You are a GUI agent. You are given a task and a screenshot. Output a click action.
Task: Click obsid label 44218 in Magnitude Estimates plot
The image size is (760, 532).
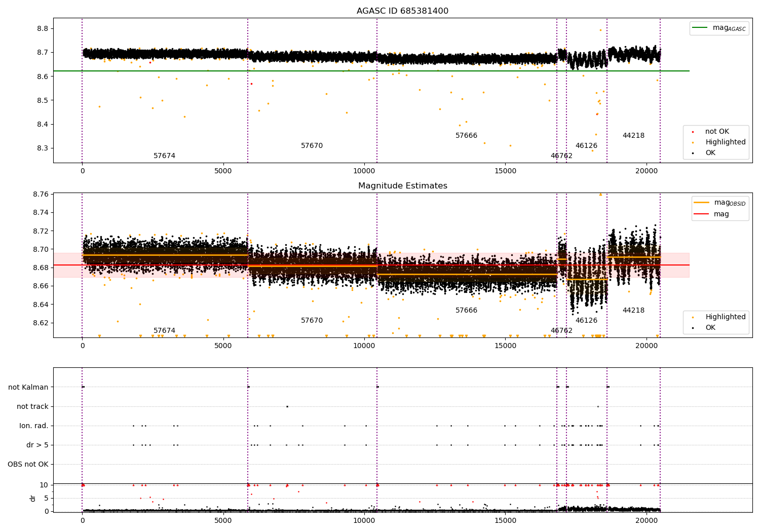633,311
